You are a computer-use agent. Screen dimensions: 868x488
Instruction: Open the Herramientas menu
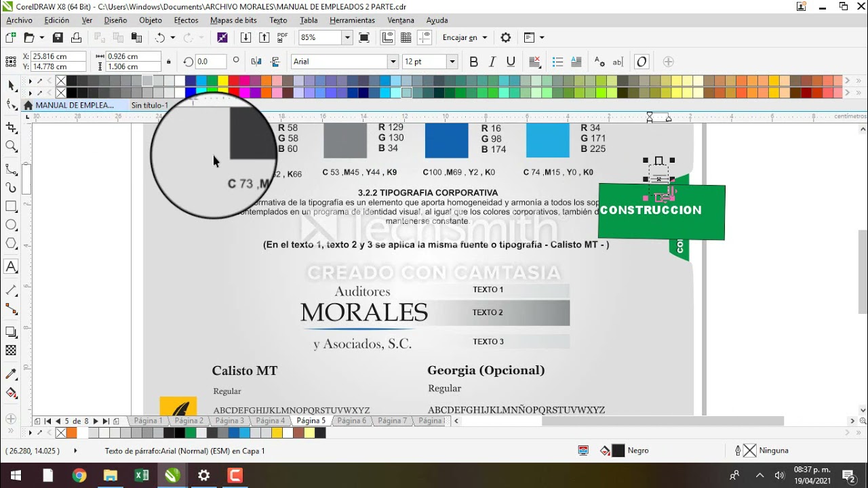352,20
